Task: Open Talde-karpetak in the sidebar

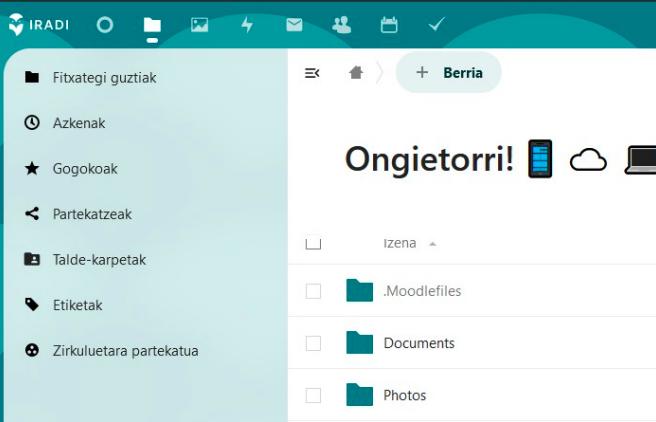Action: click(x=99, y=260)
